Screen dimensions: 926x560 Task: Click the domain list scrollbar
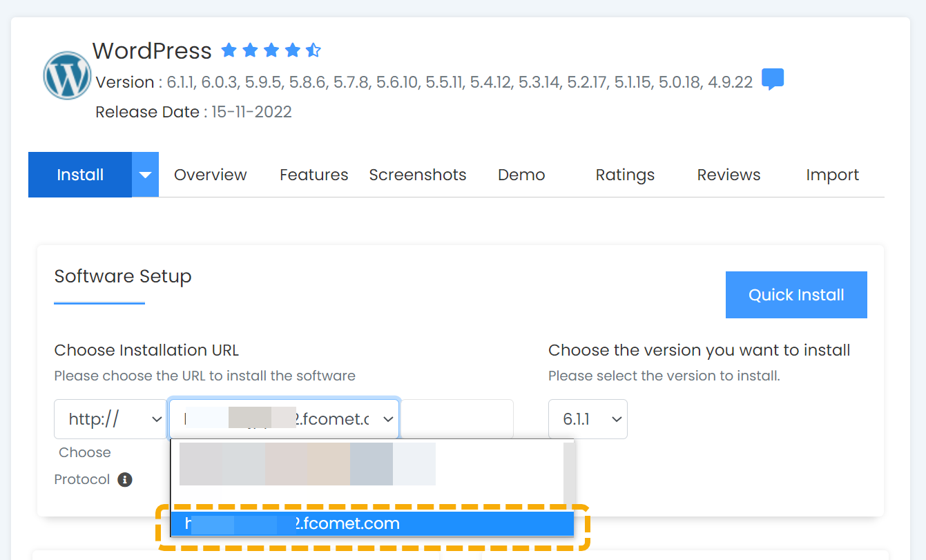click(x=568, y=476)
